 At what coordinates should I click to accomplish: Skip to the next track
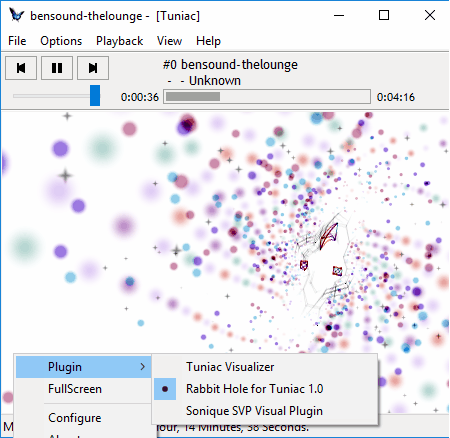pos(93,68)
